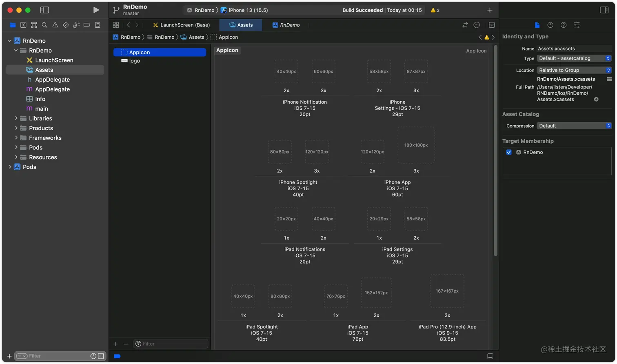Open the Source Control navigator

pos(23,25)
